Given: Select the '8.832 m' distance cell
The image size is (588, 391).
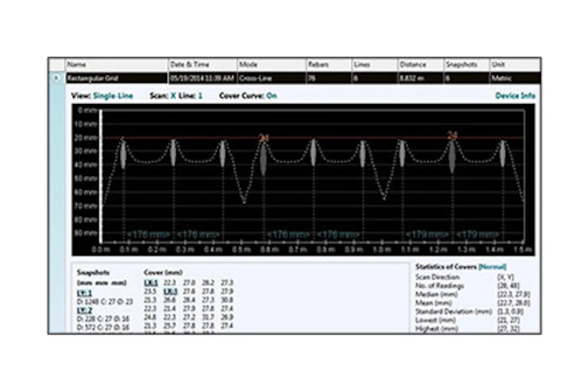Looking at the screenshot, I should [420, 78].
